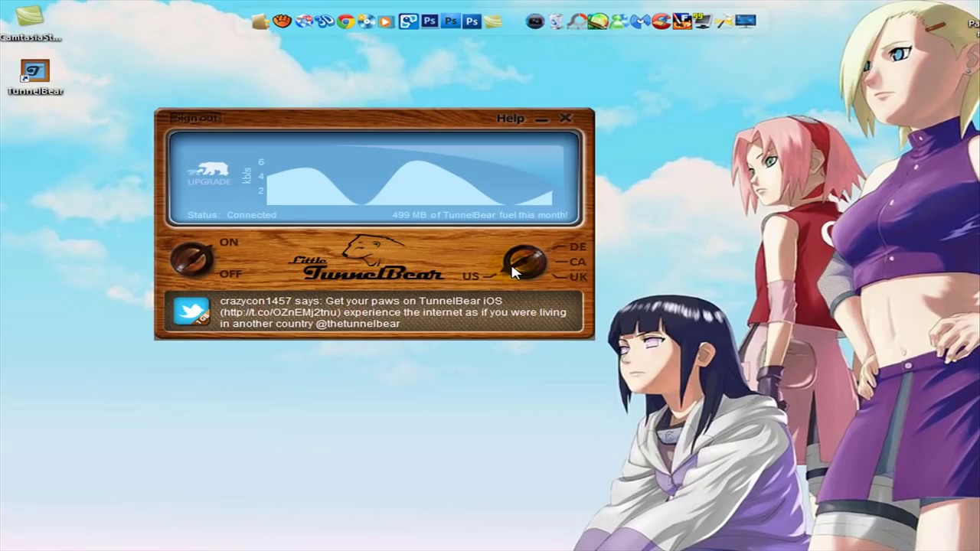Viewport: 980px width, 551px height.
Task: Open the TunnelBear Help menu
Action: pos(510,118)
